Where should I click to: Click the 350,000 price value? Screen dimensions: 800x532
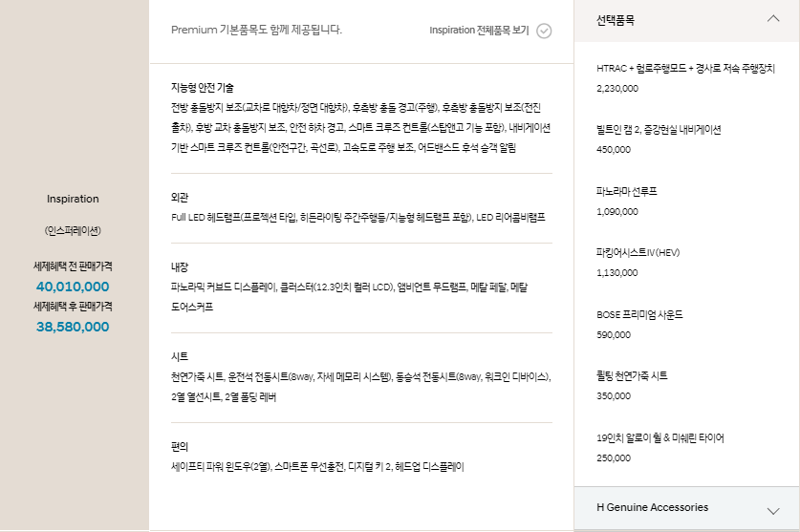coord(614,395)
